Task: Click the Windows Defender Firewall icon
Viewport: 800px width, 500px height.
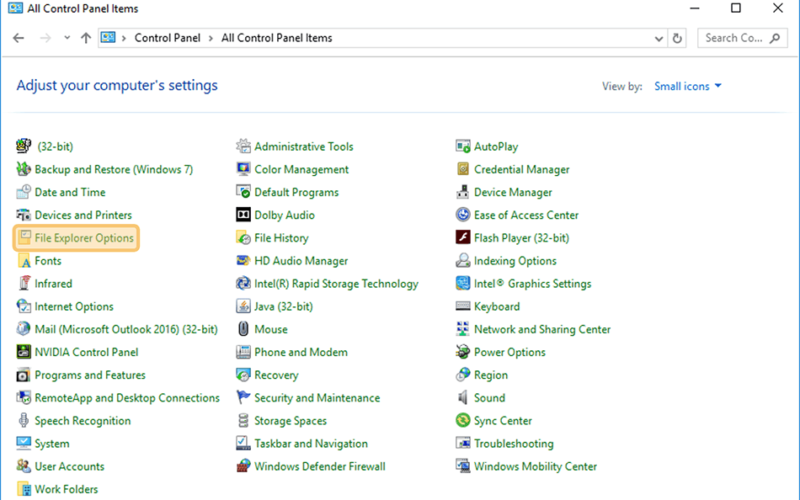Action: pos(243,466)
